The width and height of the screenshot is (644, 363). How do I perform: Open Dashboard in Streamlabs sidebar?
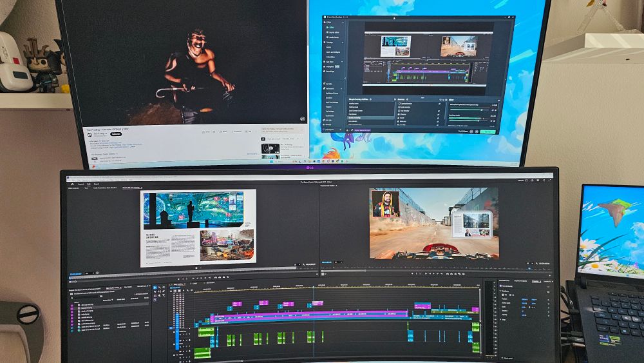pos(330,88)
